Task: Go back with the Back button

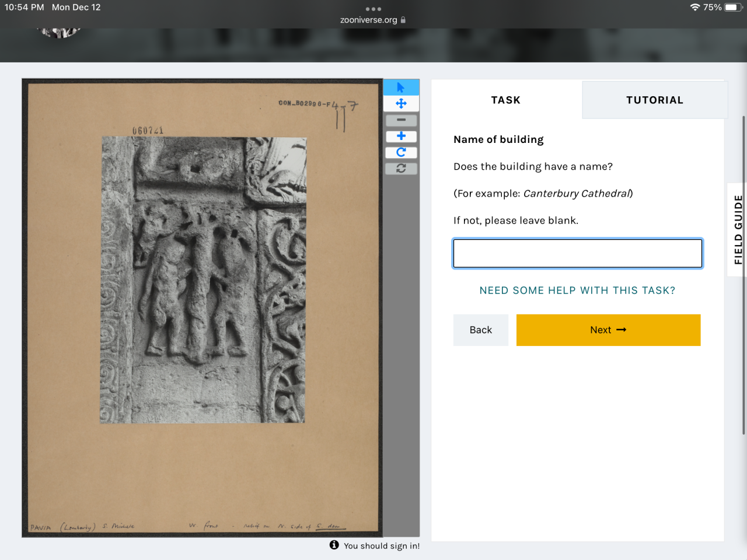Action: [x=481, y=330]
